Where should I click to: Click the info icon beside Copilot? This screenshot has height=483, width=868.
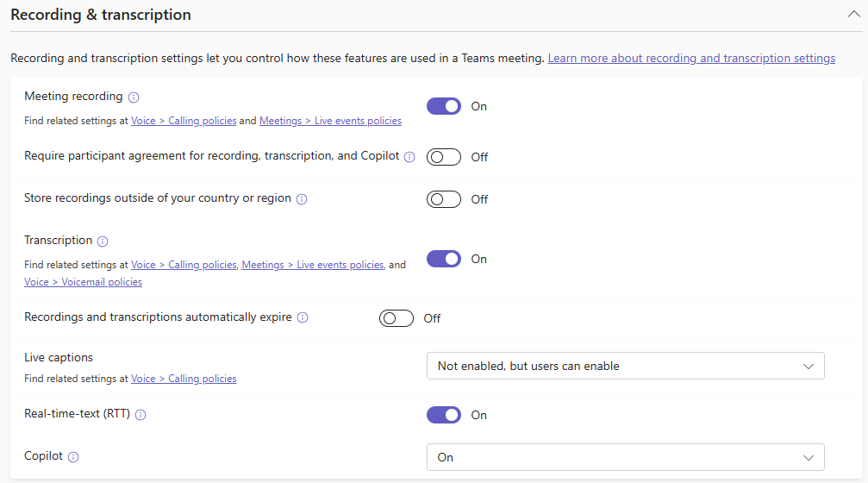[x=73, y=457]
